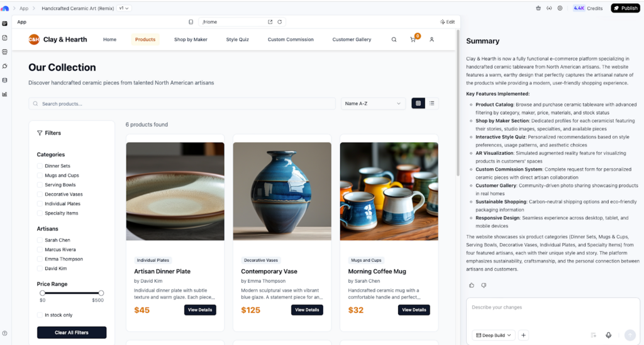Switch to list view layout
This screenshot has height=345, width=644.
pyautogui.click(x=431, y=103)
